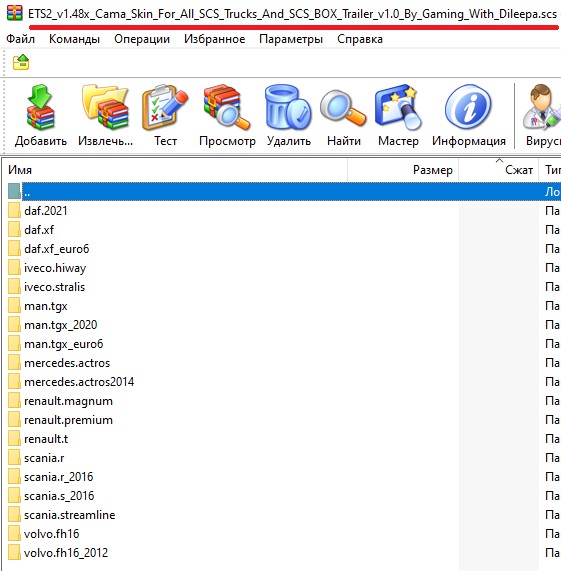Select the iveco.stralis folder name
The height and width of the screenshot is (571, 561).
[x=55, y=287]
